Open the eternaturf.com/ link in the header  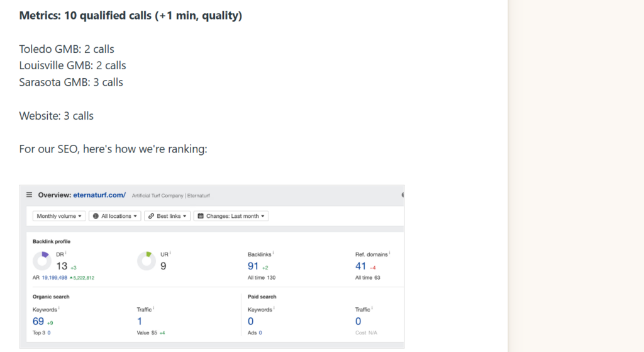pos(99,195)
